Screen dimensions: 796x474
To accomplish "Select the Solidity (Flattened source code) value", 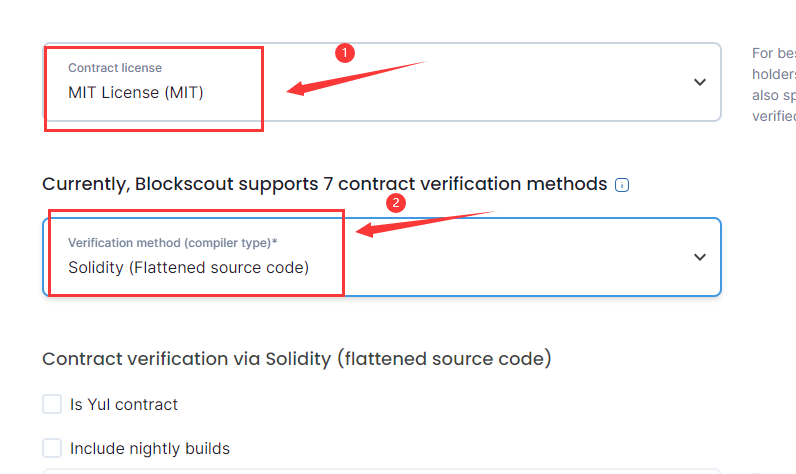I will (188, 267).
